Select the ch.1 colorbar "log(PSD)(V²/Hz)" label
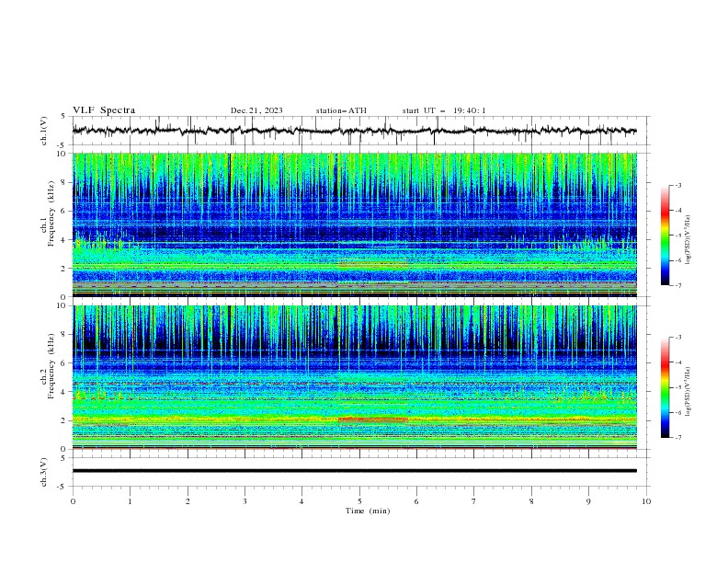The height and width of the screenshot is (563, 728). (x=688, y=239)
